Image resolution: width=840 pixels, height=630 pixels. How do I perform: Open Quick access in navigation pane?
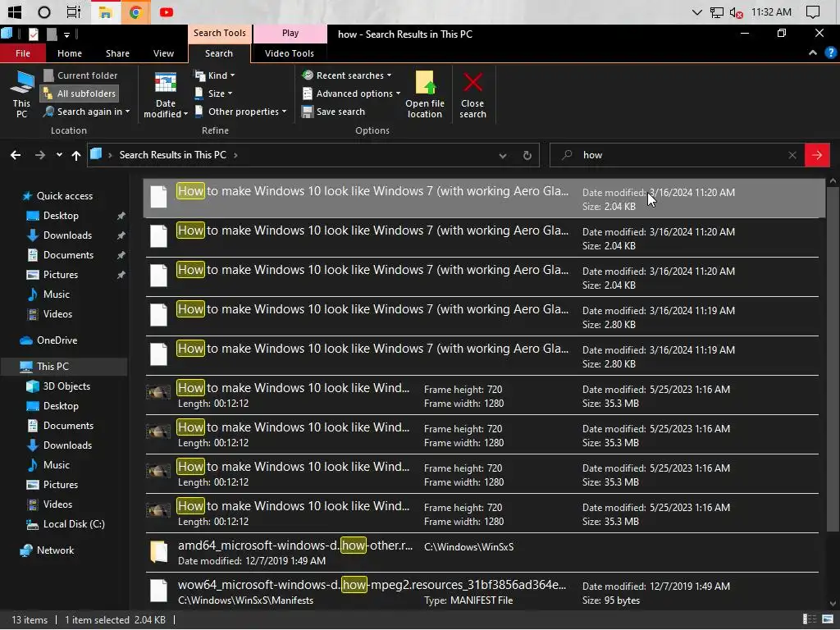click(64, 196)
